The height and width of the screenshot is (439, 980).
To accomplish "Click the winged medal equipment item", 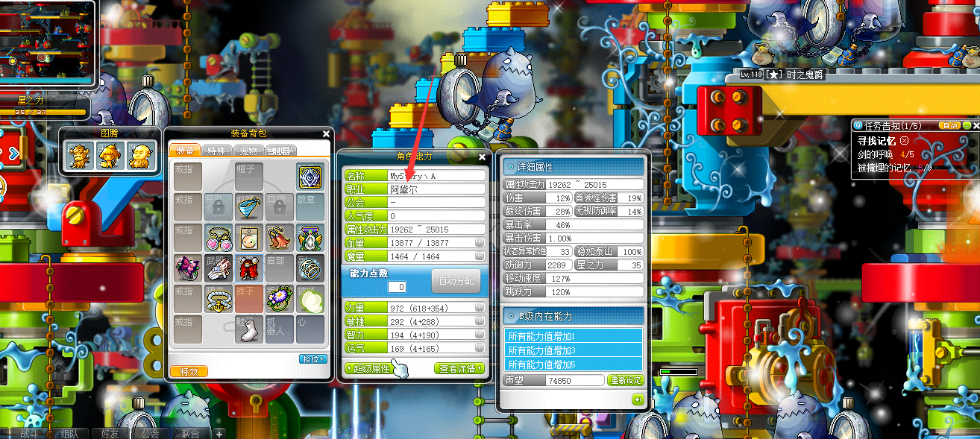I will click(x=310, y=238).
